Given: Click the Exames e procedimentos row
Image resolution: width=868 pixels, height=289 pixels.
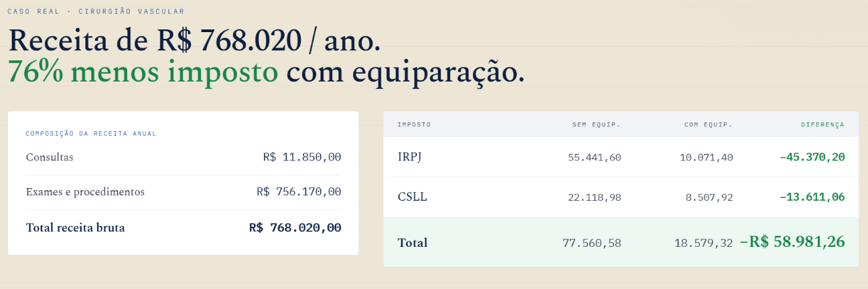Looking at the screenshot, I should click(x=184, y=192).
